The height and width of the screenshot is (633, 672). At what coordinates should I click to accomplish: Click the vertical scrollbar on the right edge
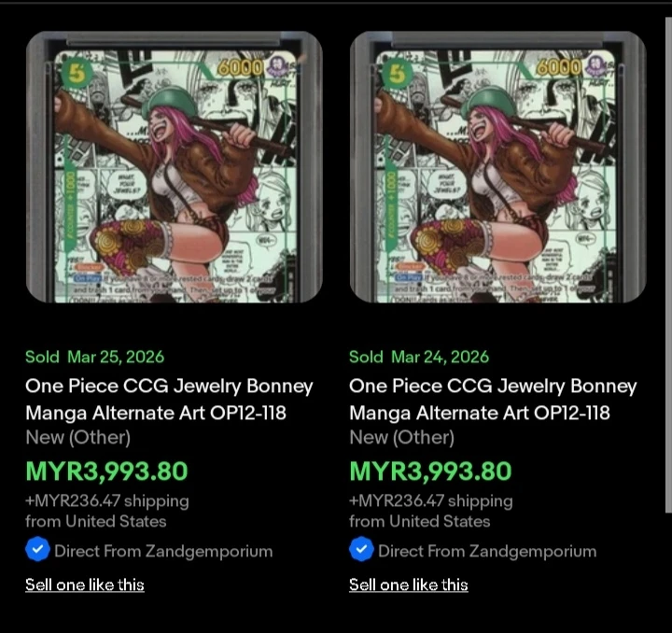click(667, 261)
